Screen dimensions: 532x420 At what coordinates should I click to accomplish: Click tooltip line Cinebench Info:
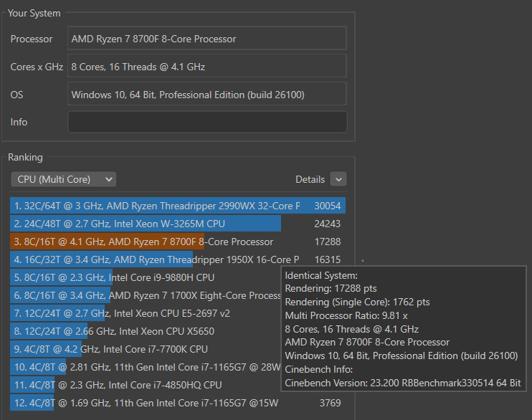319,369
